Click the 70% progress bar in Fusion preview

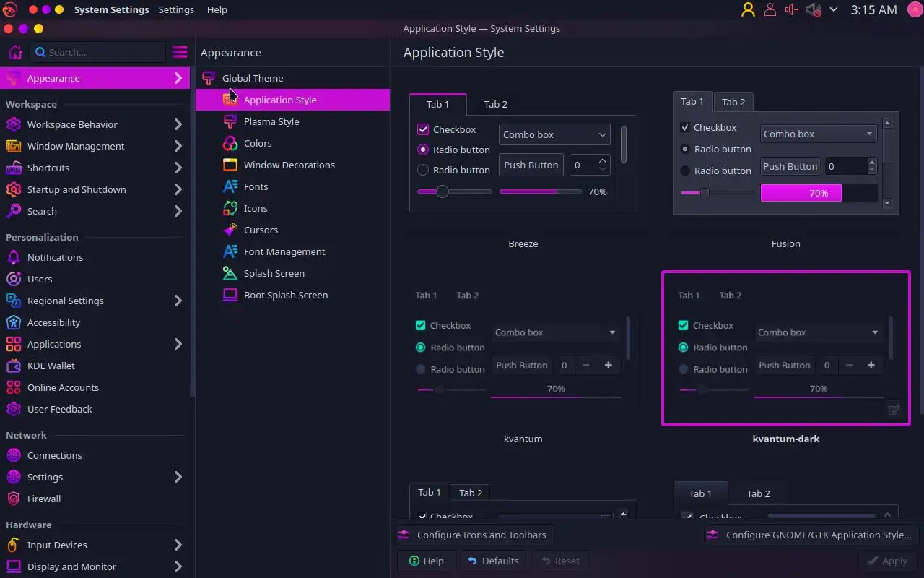click(x=819, y=193)
